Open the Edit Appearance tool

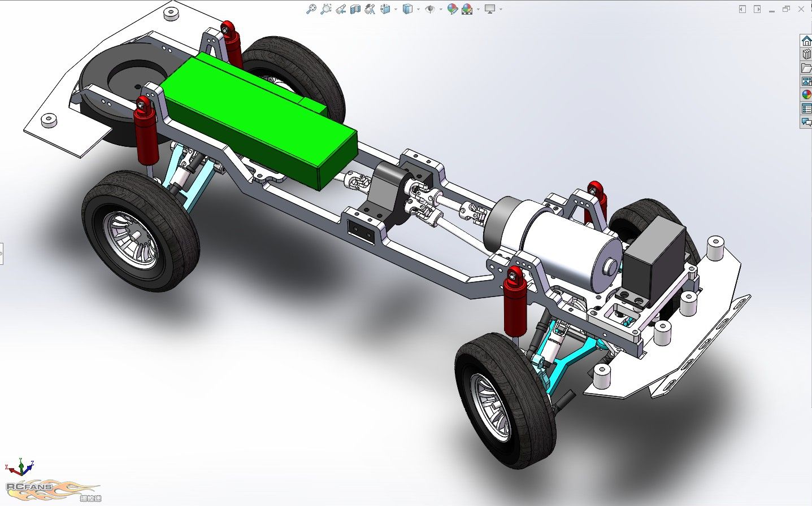point(452,9)
